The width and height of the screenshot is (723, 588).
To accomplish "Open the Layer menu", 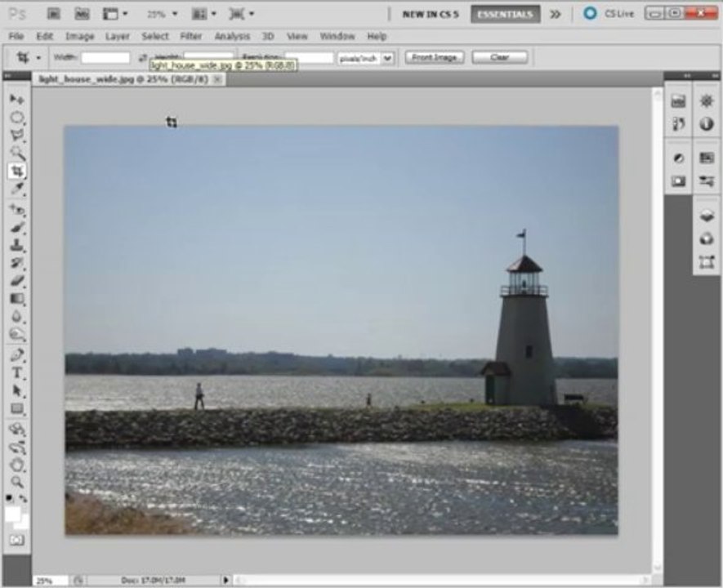I will (117, 36).
